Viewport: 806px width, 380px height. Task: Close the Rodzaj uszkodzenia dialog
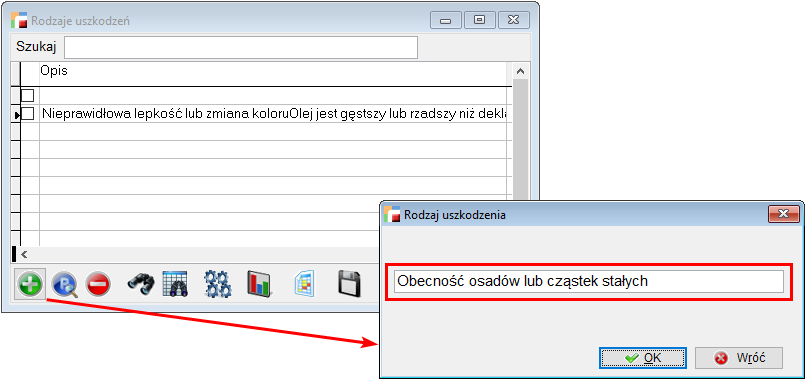tap(783, 214)
